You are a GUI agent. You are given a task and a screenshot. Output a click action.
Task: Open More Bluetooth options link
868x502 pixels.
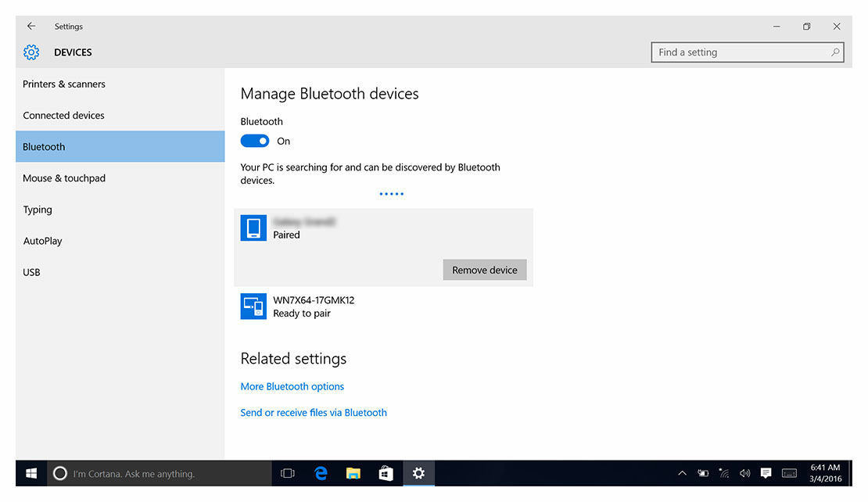[x=292, y=386]
